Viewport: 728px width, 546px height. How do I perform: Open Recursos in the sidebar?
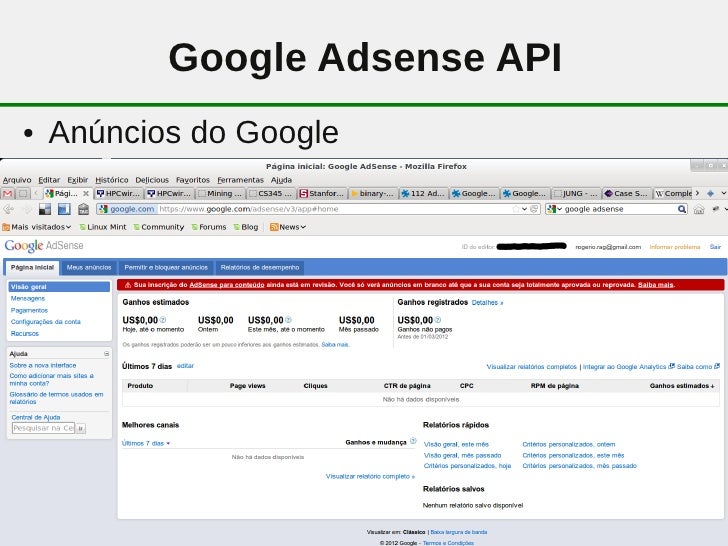(25, 333)
